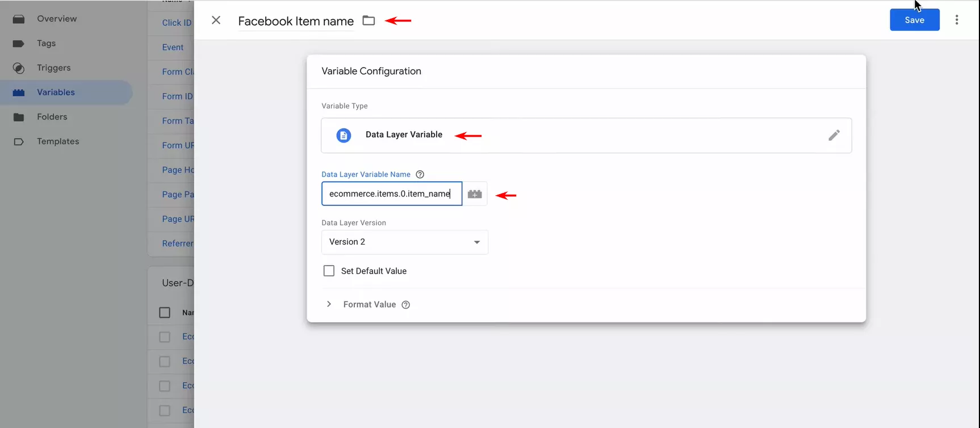Screen dimensions: 980x428
Task: Open the Form ID variable link
Action: 178,96
